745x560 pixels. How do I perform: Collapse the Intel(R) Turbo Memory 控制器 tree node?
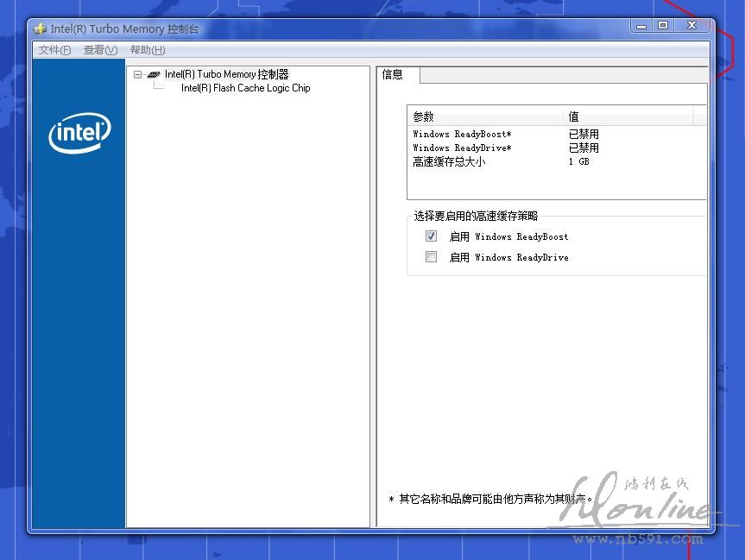pyautogui.click(x=138, y=74)
